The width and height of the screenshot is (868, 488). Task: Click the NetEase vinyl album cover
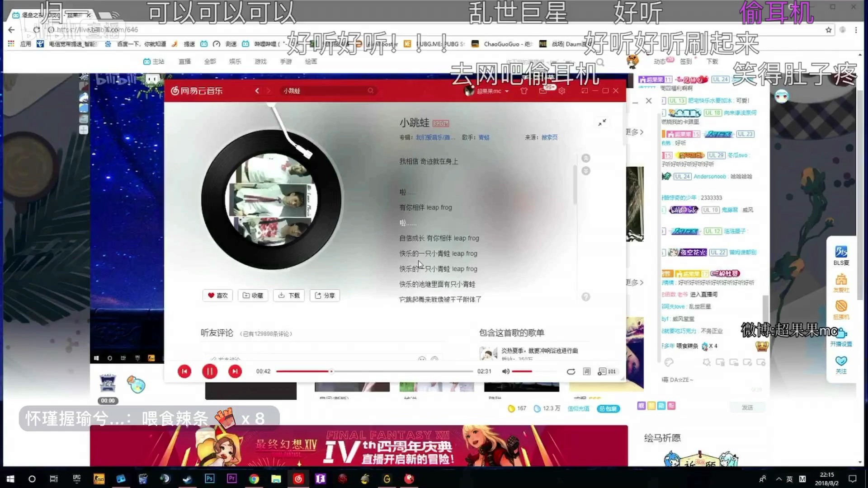click(x=271, y=199)
